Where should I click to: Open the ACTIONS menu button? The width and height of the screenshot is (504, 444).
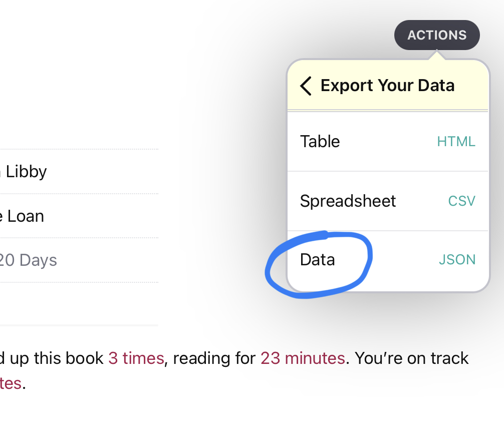[x=437, y=35]
